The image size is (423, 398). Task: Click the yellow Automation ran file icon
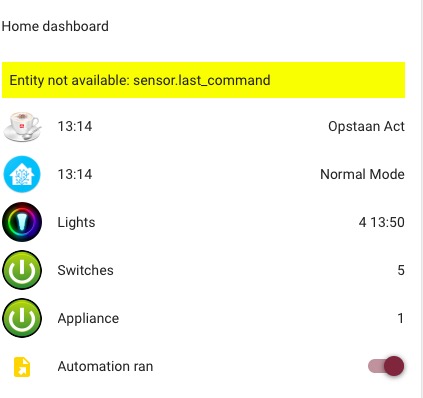coord(22,367)
